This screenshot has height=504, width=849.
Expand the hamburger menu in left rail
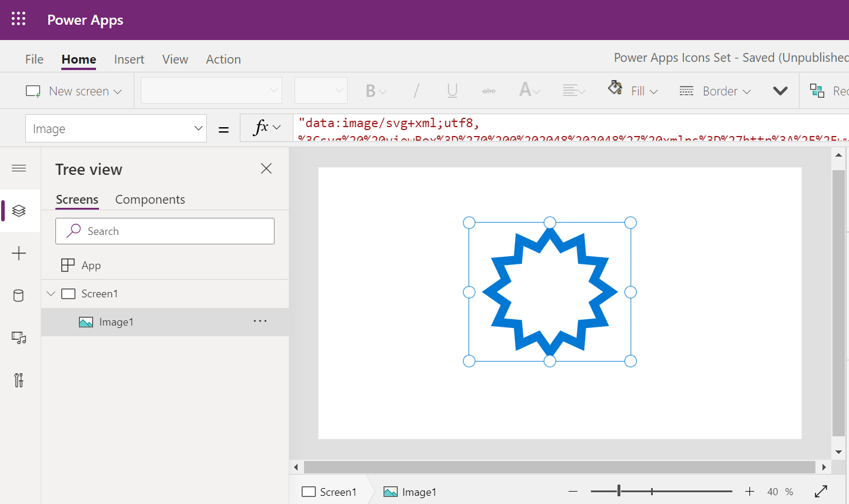click(19, 168)
